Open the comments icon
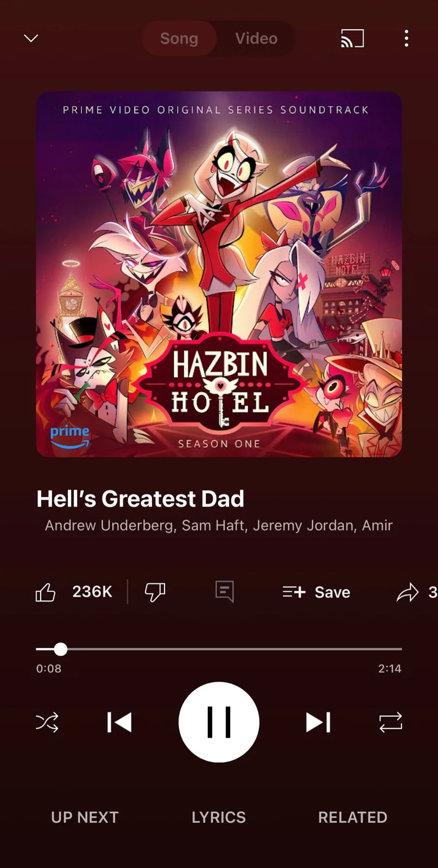This screenshot has width=438, height=868. click(224, 592)
